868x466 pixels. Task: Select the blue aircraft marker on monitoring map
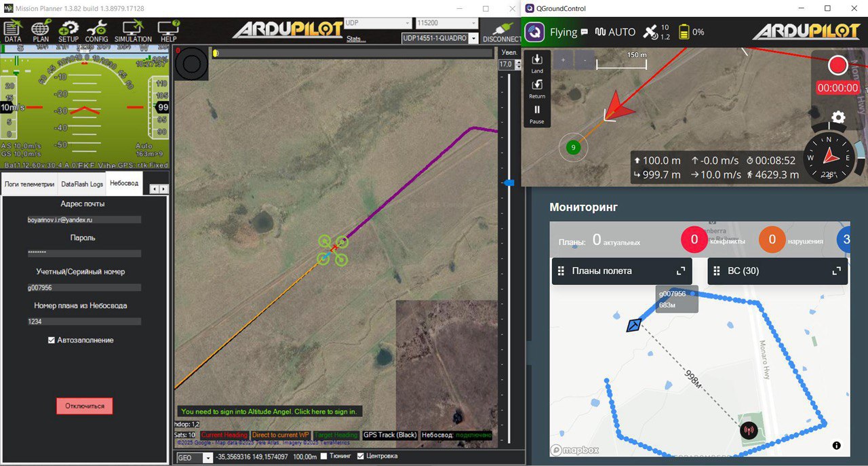(634, 325)
